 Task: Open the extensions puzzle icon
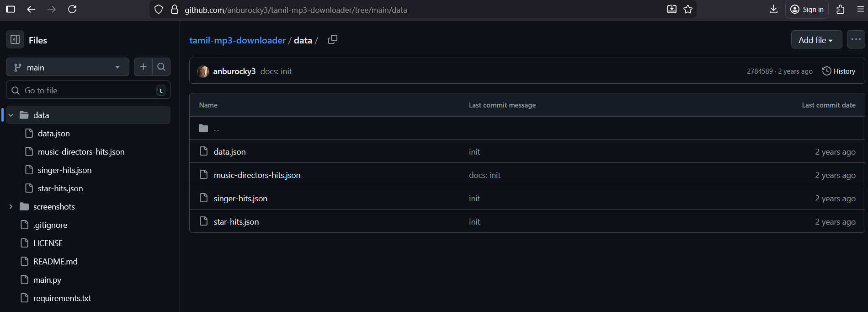tap(840, 10)
